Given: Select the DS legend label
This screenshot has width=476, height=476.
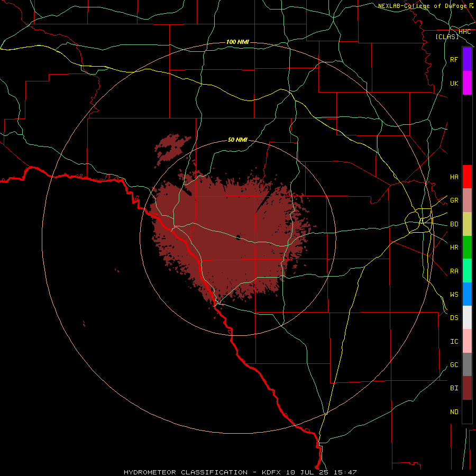Looking at the screenshot, I should click(454, 318).
